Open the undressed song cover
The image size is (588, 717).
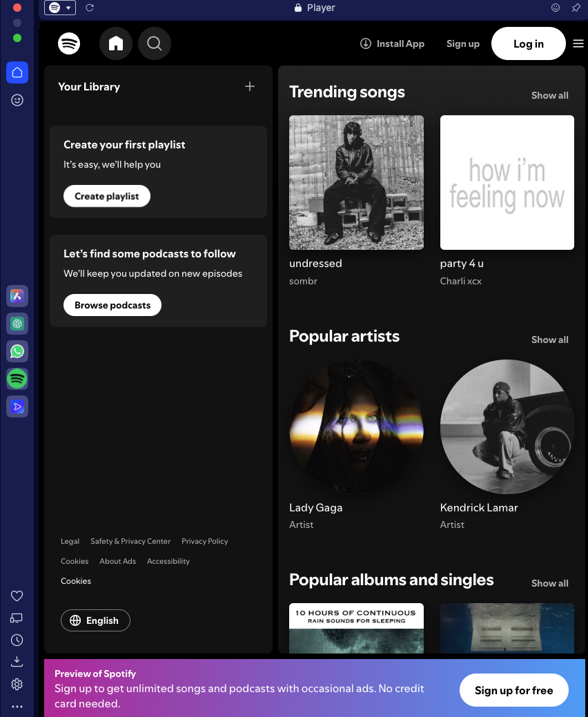tap(357, 182)
